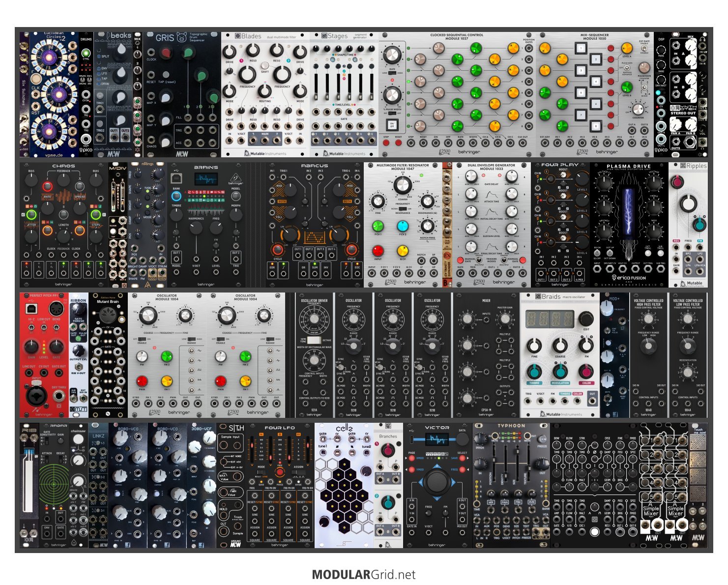Click the teal TIMBRE knob on Braids
The height and width of the screenshot is (585, 728).
click(534, 371)
